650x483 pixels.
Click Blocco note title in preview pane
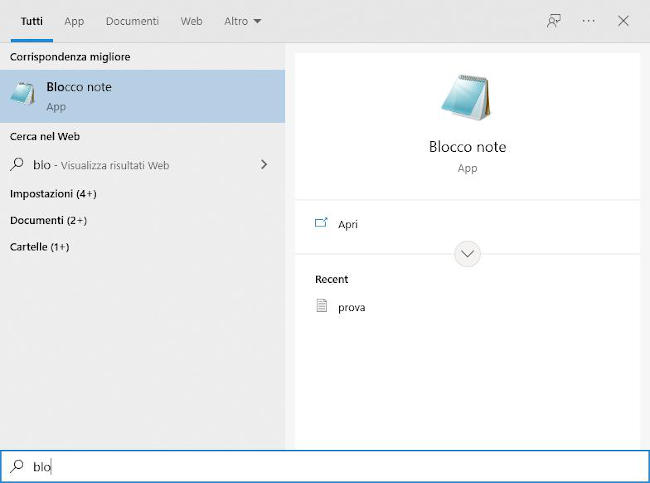[467, 147]
